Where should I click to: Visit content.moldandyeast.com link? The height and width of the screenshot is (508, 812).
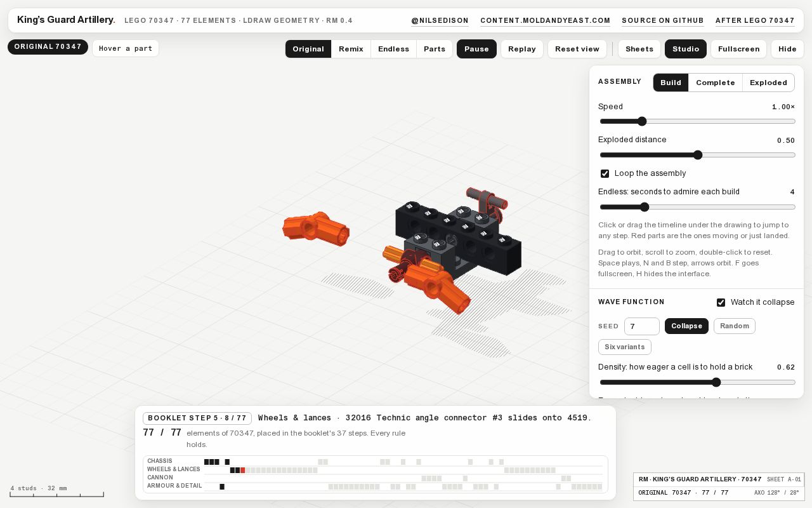pos(545,20)
